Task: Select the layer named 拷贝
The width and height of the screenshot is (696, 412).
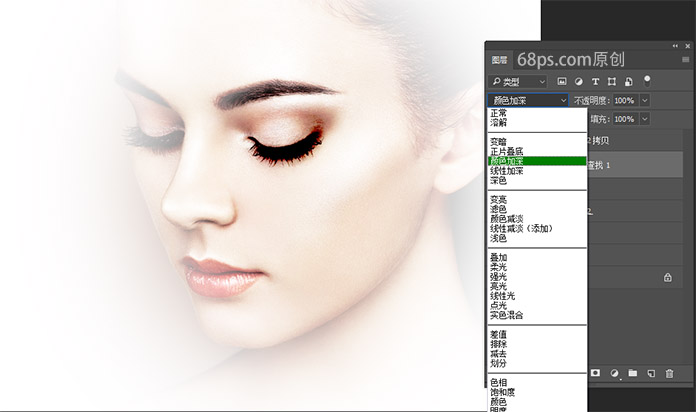Action: [x=636, y=141]
